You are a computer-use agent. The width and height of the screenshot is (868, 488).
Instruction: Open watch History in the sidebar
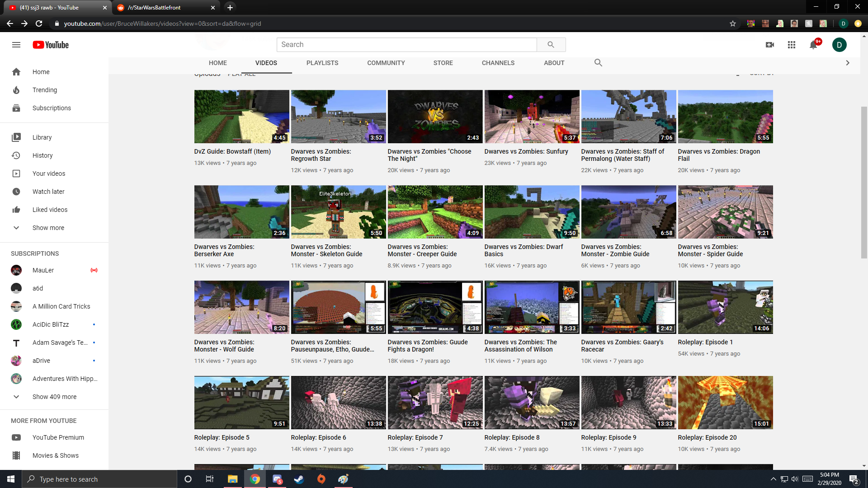54,155
